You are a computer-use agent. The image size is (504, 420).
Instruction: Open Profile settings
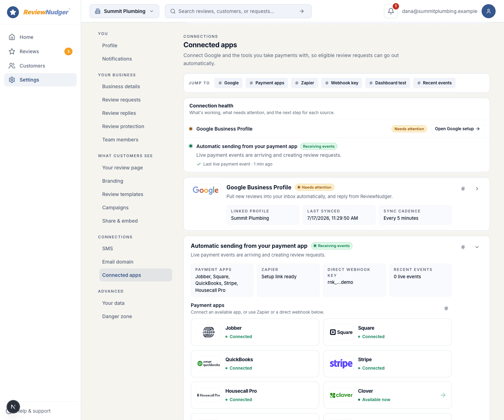[136, 45]
